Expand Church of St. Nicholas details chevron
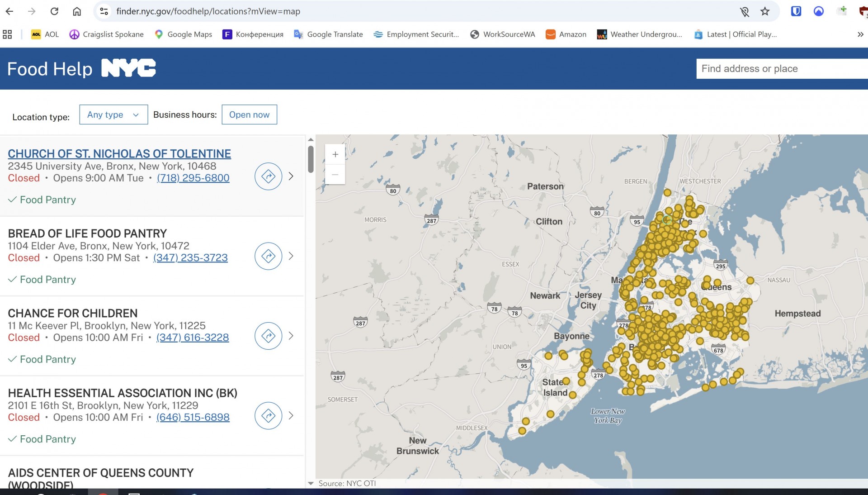The height and width of the screenshot is (495, 868). [x=291, y=176]
